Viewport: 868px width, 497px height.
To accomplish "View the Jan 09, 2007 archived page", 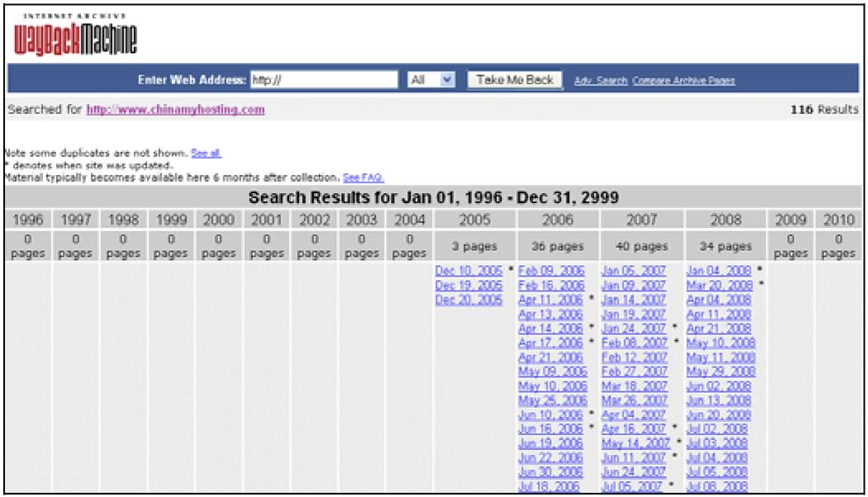I will pos(633,285).
